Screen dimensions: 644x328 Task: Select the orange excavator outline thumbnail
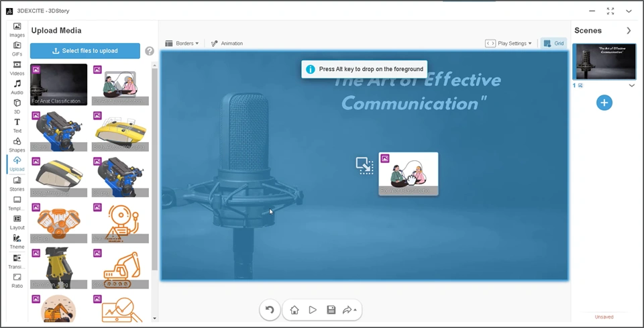point(120,268)
